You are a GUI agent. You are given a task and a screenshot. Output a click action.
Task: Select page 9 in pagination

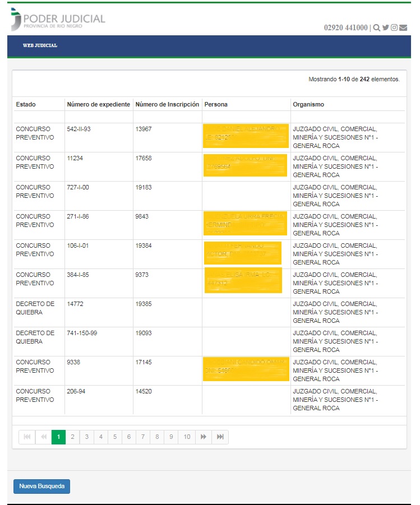click(x=171, y=437)
